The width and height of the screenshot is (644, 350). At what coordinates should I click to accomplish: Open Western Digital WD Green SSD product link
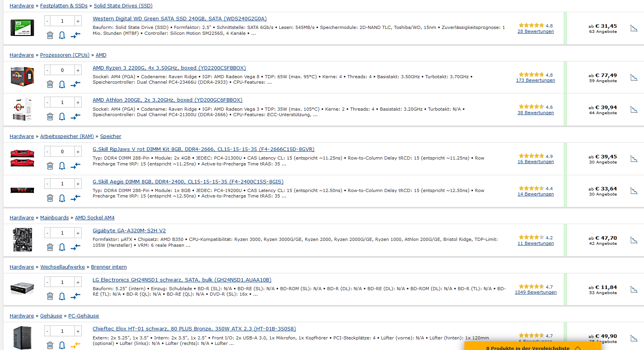point(180,18)
